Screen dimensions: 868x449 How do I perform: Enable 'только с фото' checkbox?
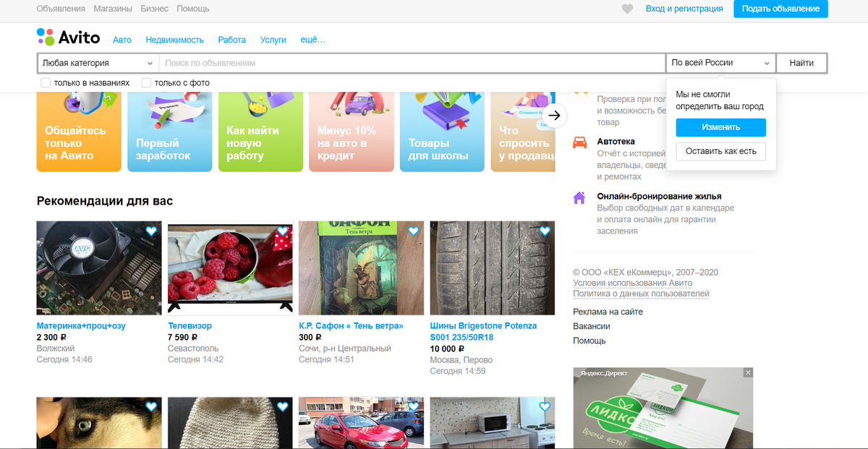click(x=146, y=82)
